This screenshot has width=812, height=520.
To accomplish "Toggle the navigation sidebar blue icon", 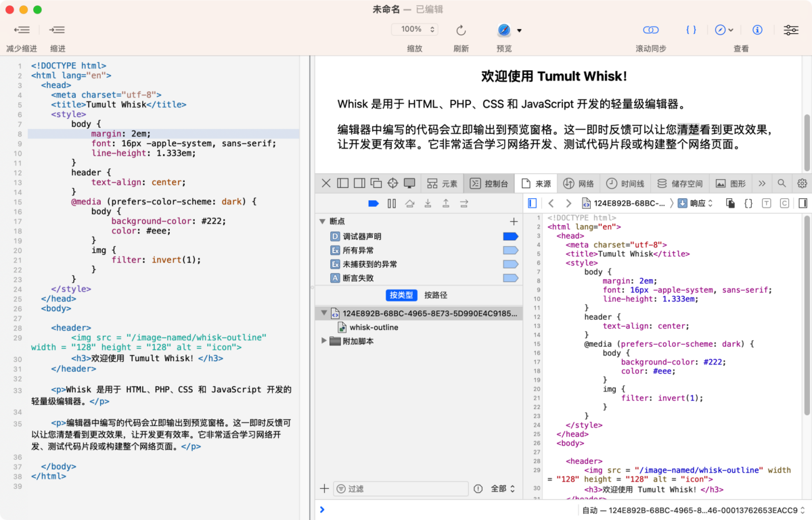I will [x=533, y=203].
